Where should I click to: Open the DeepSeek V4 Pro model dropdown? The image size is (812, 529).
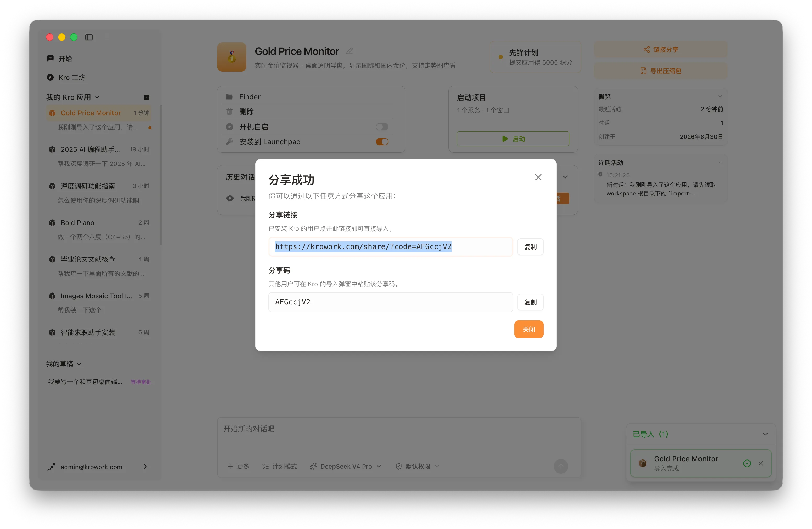(345, 466)
